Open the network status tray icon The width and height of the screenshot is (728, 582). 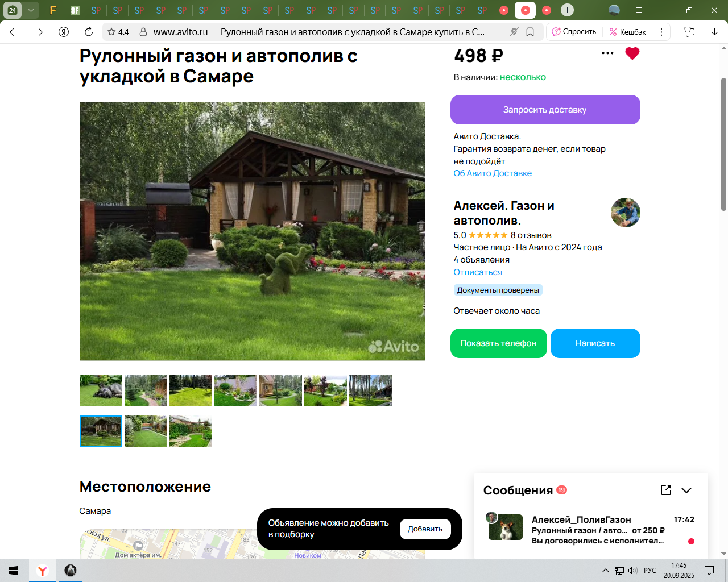pyautogui.click(x=619, y=571)
